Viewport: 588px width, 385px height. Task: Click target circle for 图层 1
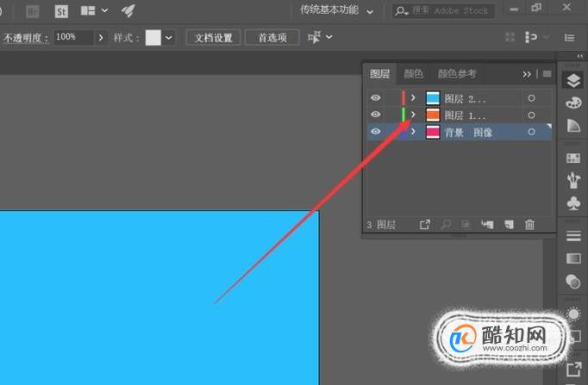[x=531, y=115]
